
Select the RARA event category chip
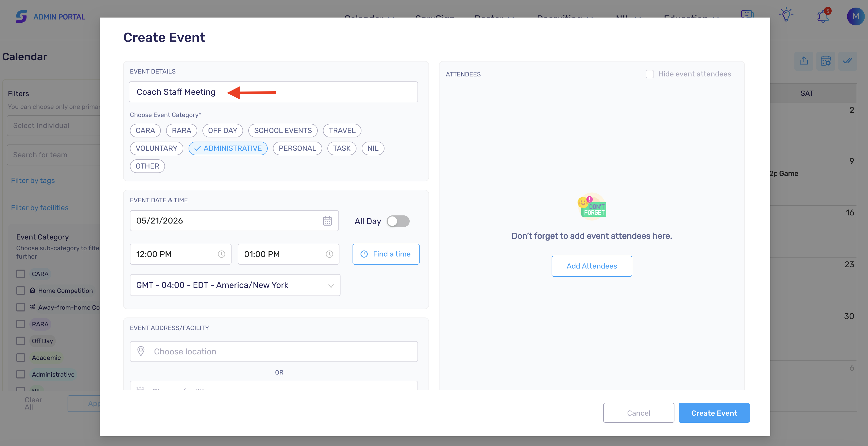(181, 131)
